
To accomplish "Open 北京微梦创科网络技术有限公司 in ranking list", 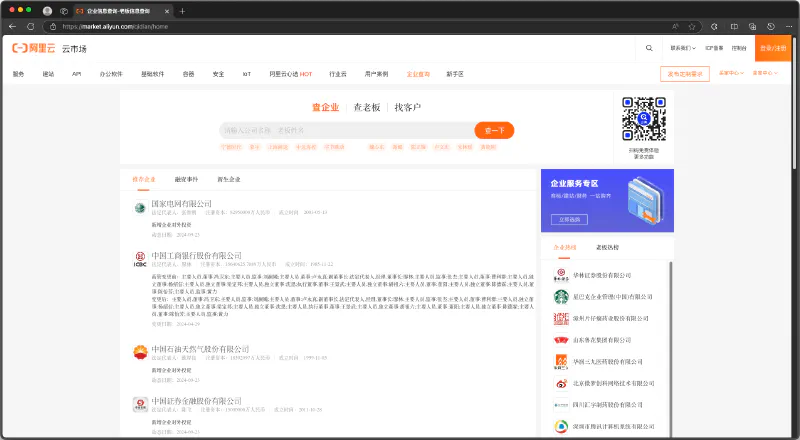I will [613, 383].
